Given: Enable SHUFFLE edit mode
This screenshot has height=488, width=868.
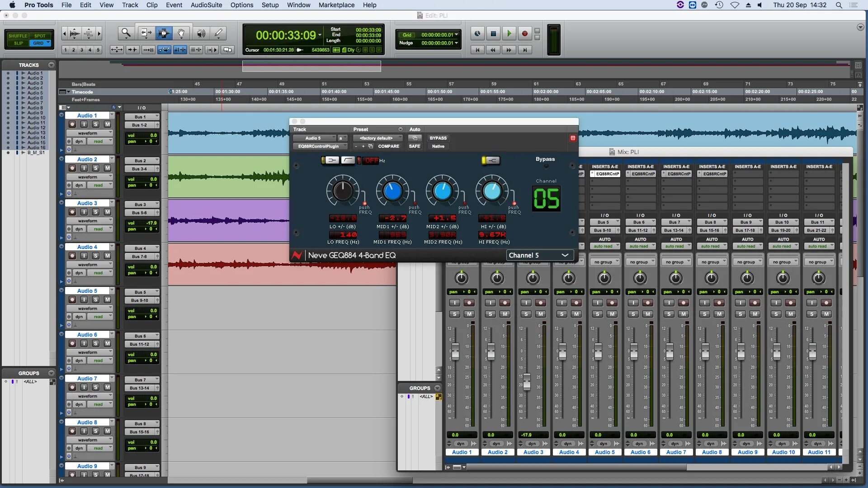Looking at the screenshot, I should 18,36.
